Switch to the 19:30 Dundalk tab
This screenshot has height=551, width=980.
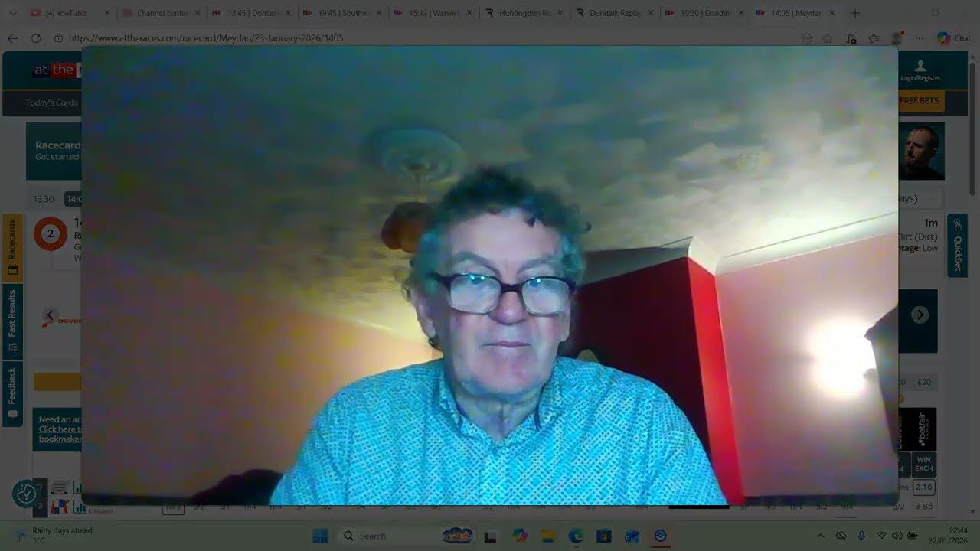704,13
